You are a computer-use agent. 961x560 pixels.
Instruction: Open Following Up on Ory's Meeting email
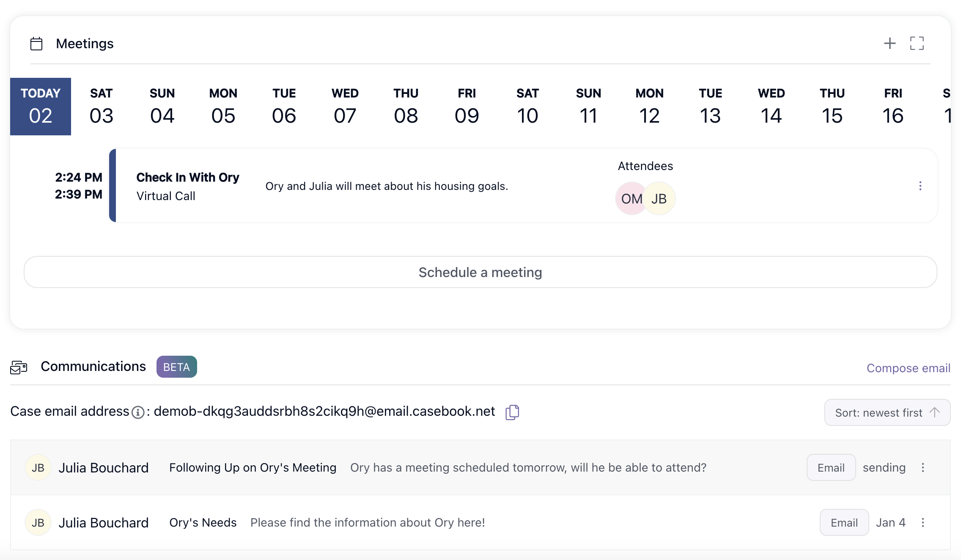click(253, 467)
